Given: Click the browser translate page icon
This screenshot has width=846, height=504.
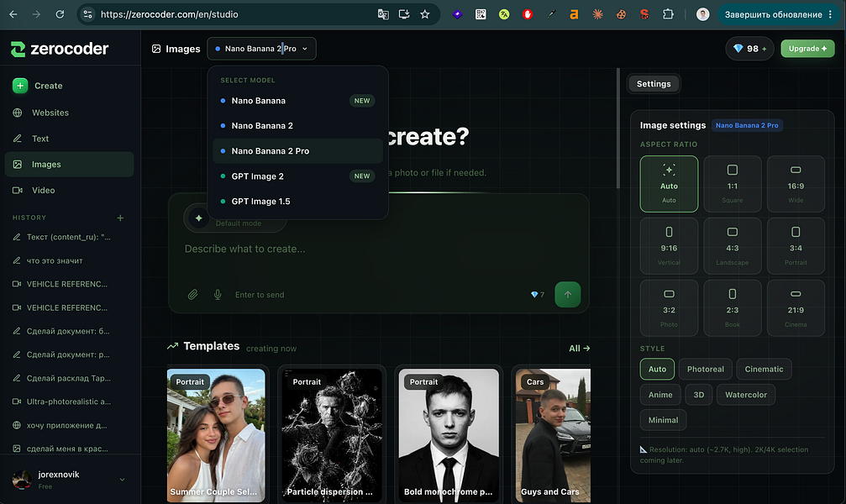Looking at the screenshot, I should tap(383, 14).
